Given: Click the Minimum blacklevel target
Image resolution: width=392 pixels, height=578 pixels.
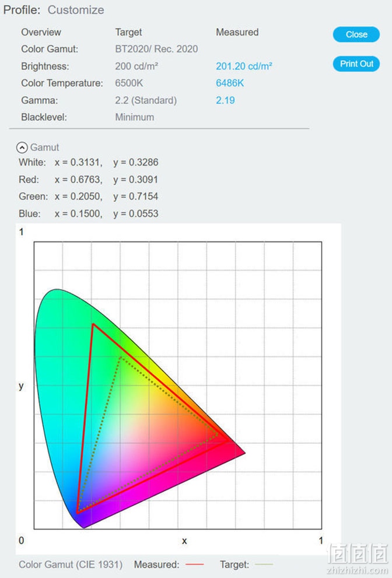Looking at the screenshot, I should 134,117.
